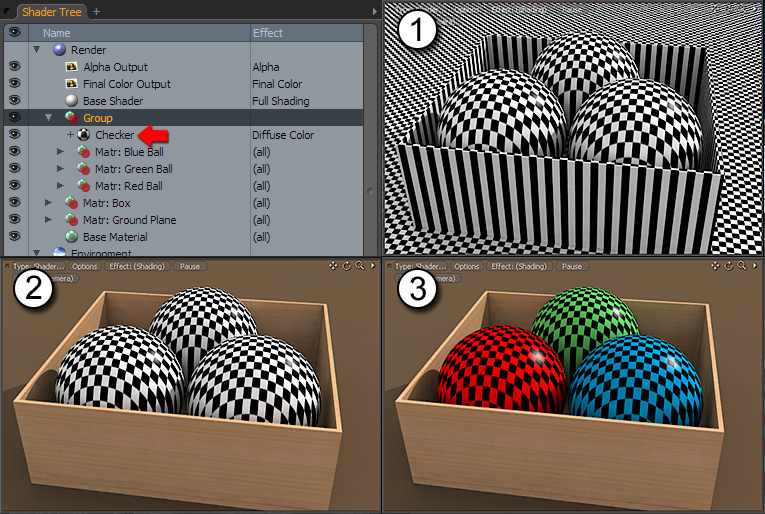Click the Checker texture layer icon
This screenshot has width=765, height=514.
tap(85, 135)
